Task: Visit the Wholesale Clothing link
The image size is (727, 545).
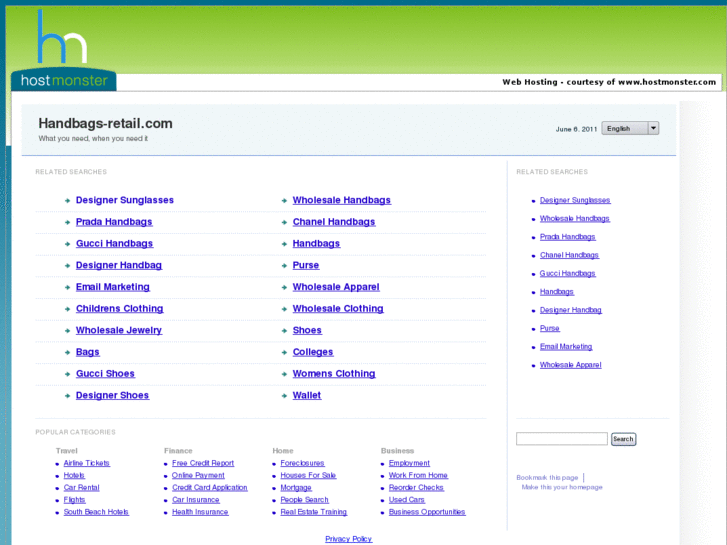Action: [338, 309]
